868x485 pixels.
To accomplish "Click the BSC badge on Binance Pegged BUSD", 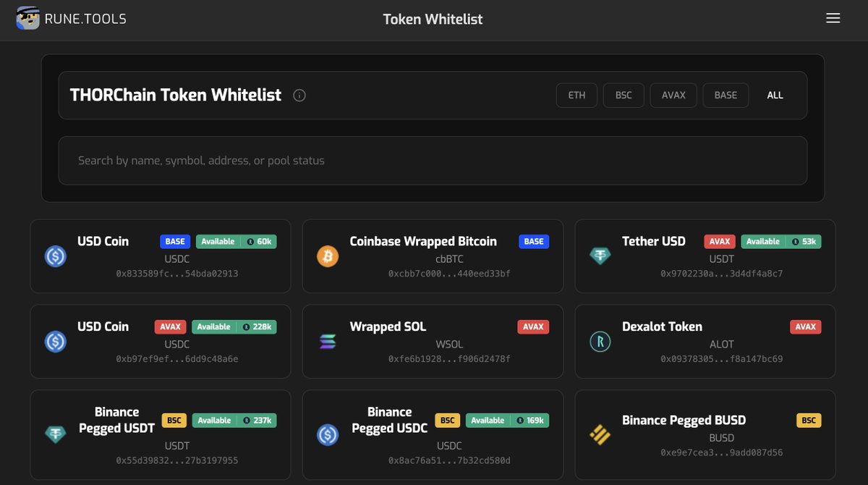I will [x=809, y=421].
